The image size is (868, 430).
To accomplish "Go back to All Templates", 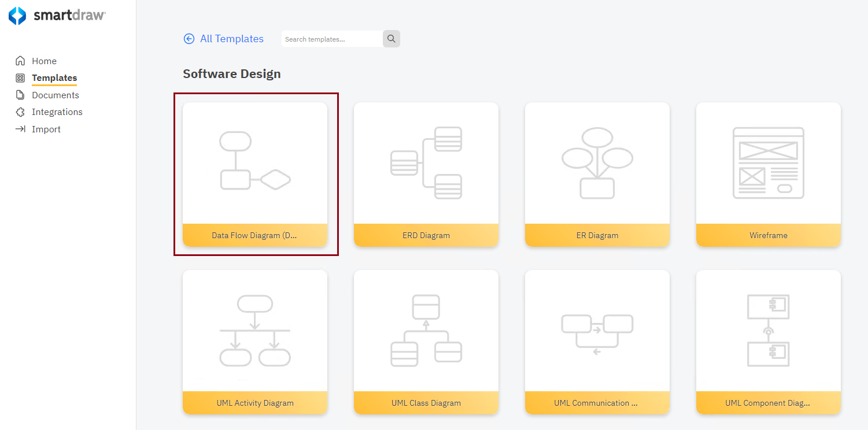I will pos(231,39).
